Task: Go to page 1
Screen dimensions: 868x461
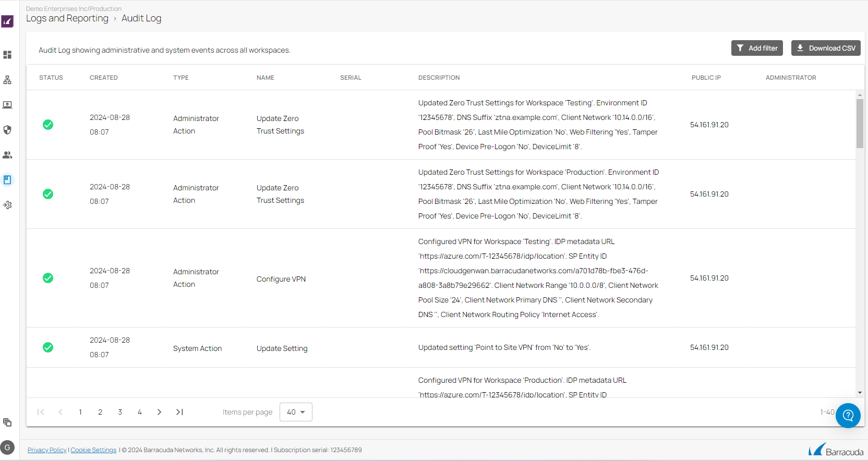Action: [x=80, y=412]
